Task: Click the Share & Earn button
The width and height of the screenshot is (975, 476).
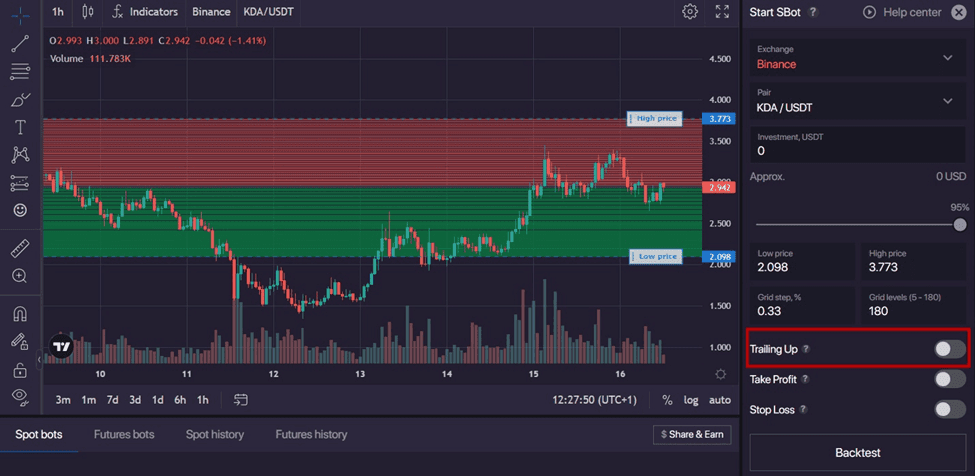Action: pyautogui.click(x=692, y=434)
